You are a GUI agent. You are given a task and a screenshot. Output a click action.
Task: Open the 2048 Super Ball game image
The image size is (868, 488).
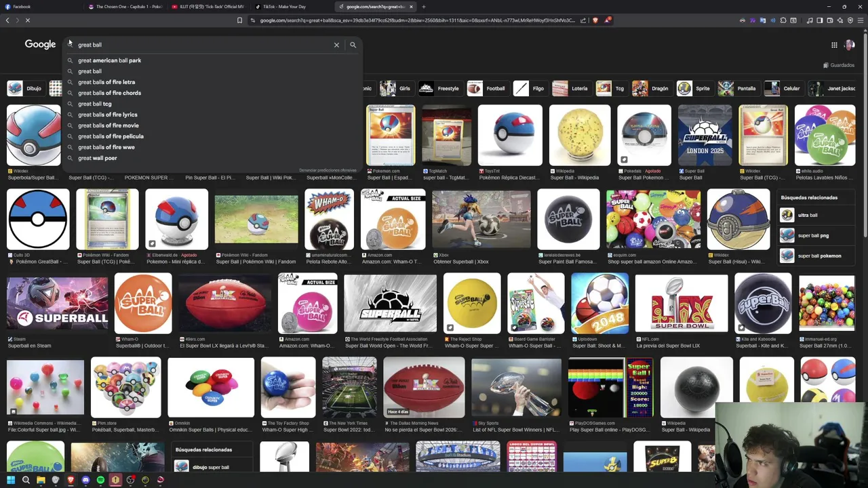click(x=599, y=304)
